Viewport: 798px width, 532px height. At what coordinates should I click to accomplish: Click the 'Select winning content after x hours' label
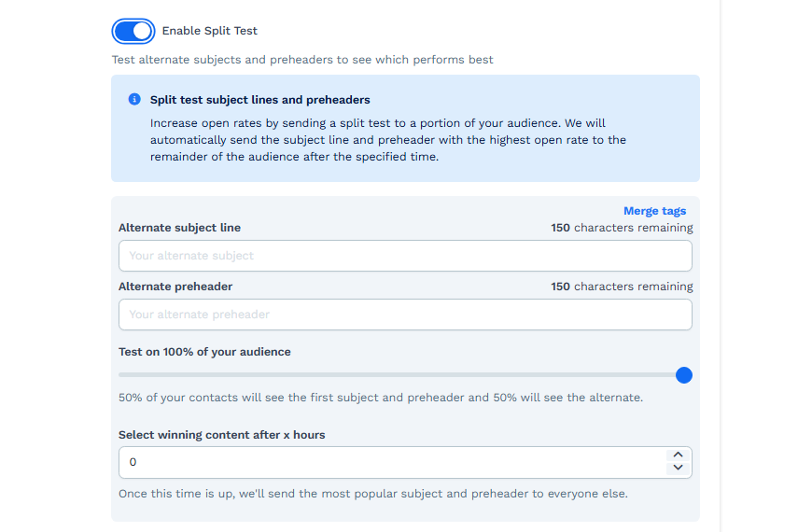coord(221,435)
